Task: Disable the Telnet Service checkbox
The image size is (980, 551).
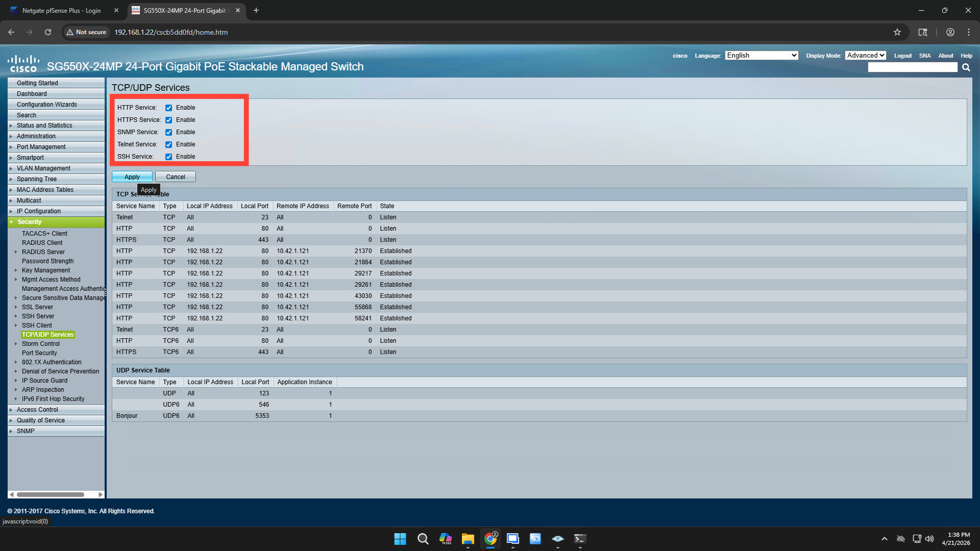Action: (168, 144)
